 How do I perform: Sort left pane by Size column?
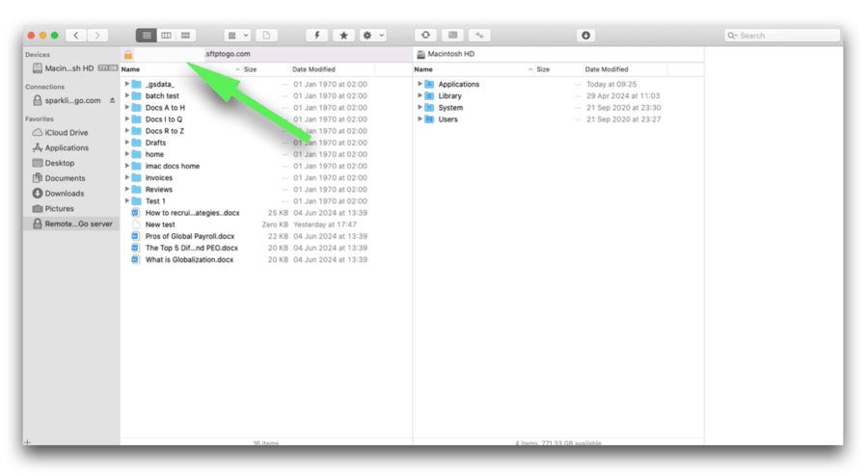(x=266, y=69)
